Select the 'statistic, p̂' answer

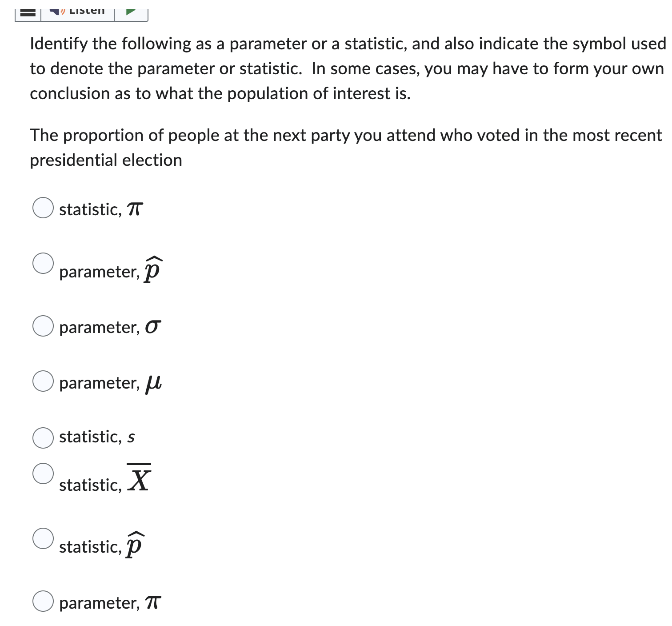(x=43, y=539)
